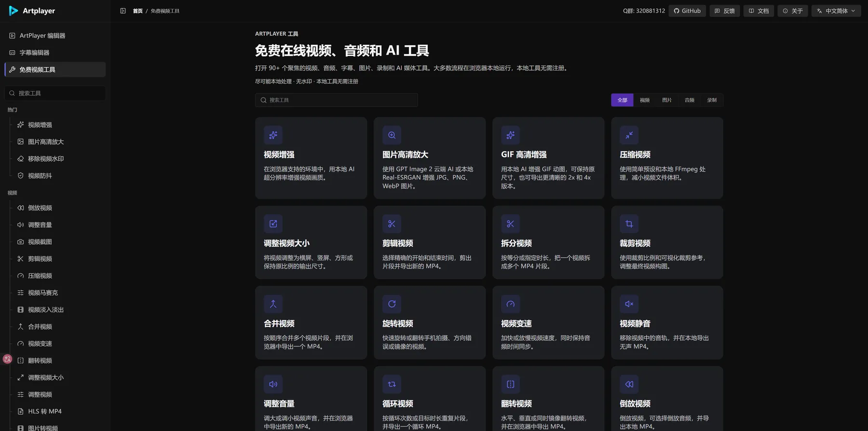Click the Artplayer logo

coord(32,11)
